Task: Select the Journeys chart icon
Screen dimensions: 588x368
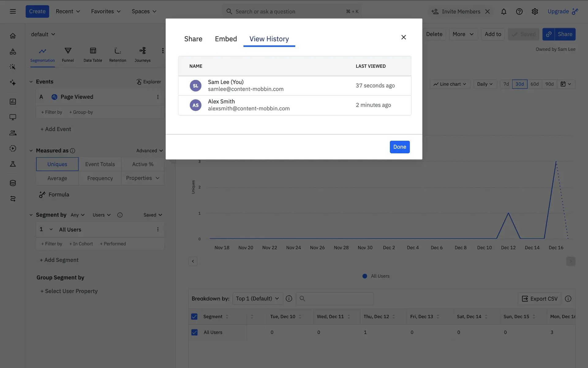Action: (142, 51)
